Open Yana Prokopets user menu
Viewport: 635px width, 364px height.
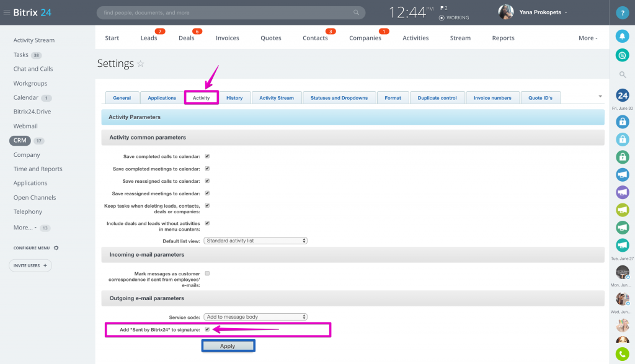pyautogui.click(x=543, y=12)
